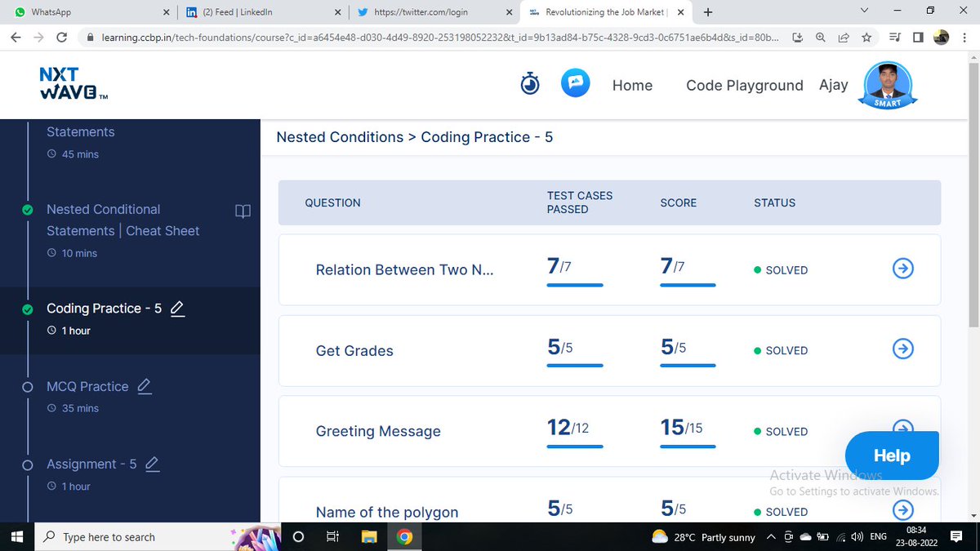Image resolution: width=980 pixels, height=551 pixels.
Task: Click the profile avatar in Chrome toolbar
Action: point(941,38)
